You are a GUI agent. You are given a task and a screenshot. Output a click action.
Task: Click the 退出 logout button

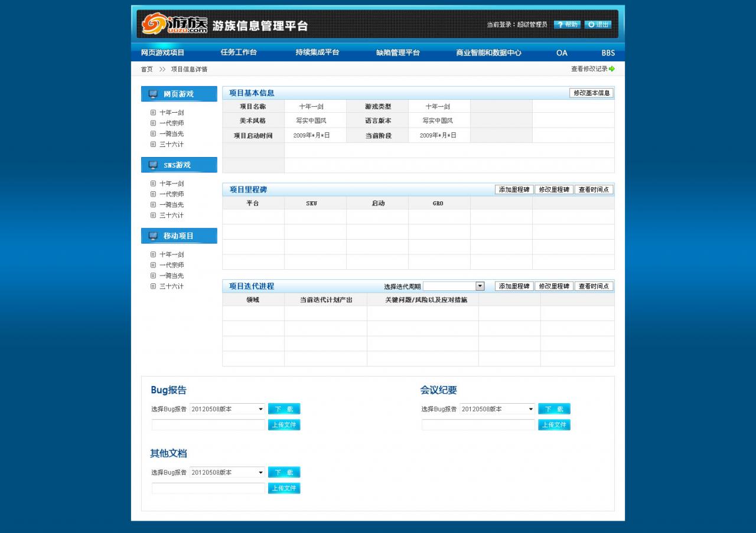pyautogui.click(x=598, y=25)
